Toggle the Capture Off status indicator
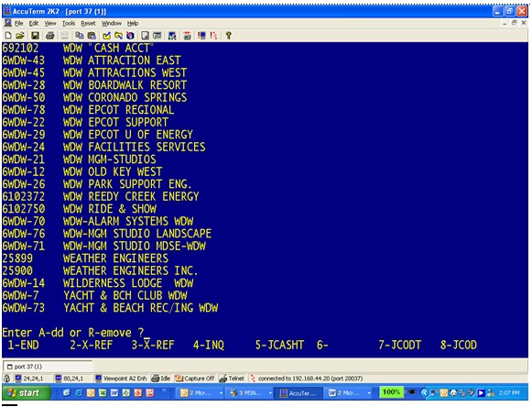The image size is (532, 407). point(195,378)
